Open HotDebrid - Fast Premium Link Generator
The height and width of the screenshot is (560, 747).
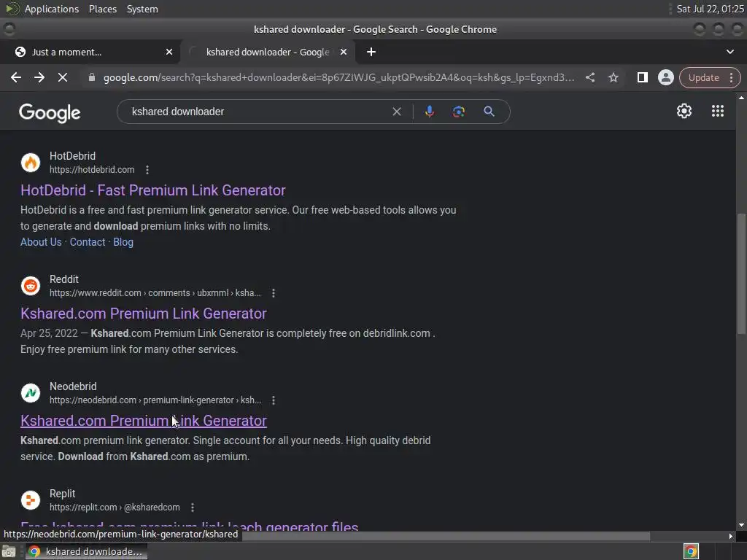[x=153, y=190]
